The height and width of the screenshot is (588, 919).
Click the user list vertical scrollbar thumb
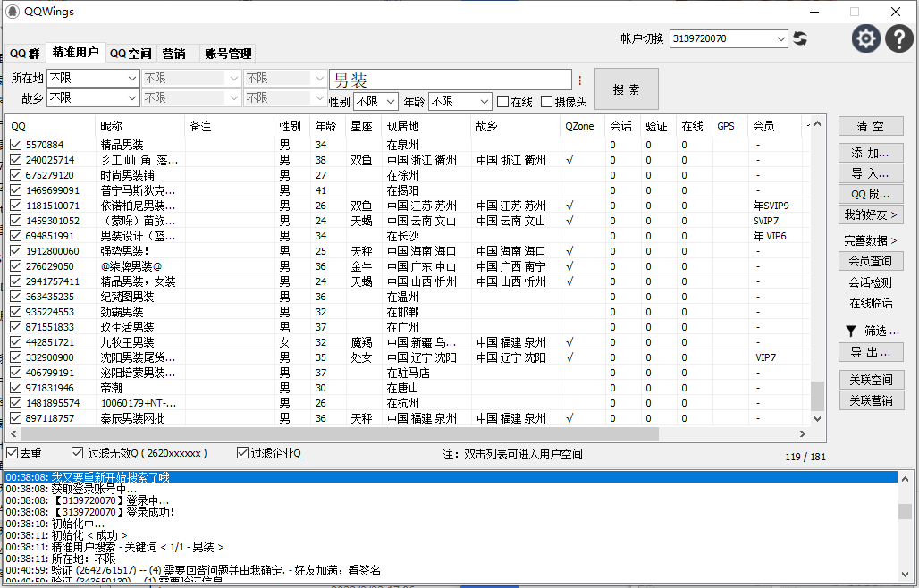(817, 397)
